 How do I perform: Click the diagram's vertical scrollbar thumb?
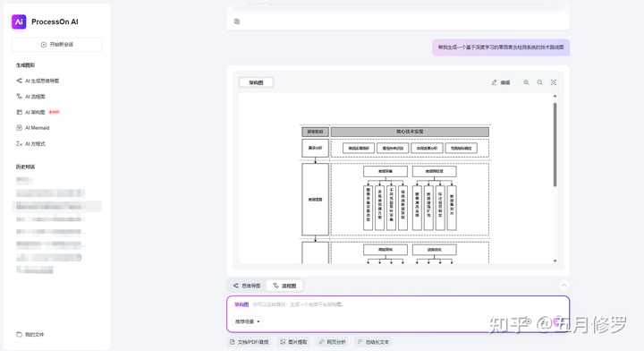555,145
